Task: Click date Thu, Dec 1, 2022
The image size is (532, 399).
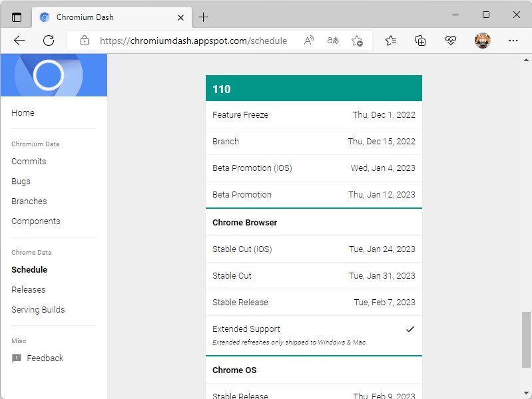Action: point(384,114)
